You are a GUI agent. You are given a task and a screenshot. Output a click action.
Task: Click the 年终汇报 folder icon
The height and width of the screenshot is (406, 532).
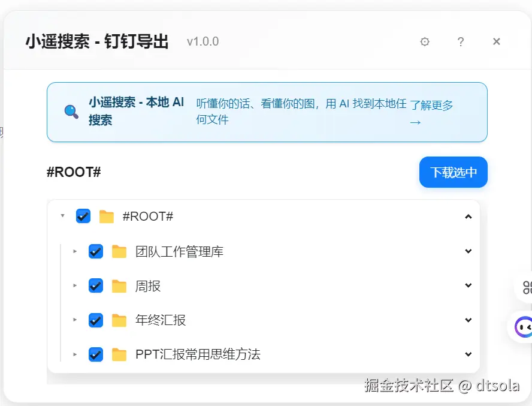pos(119,320)
